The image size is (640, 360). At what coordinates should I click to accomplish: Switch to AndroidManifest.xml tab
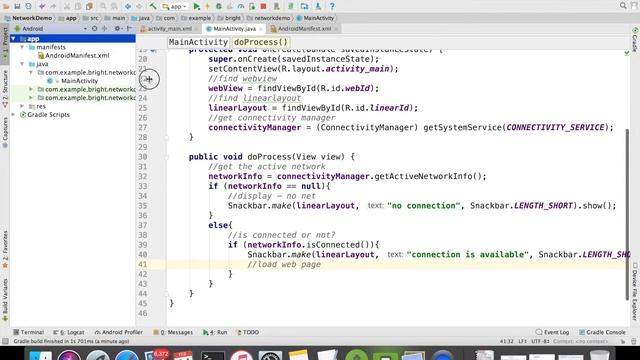click(x=304, y=29)
